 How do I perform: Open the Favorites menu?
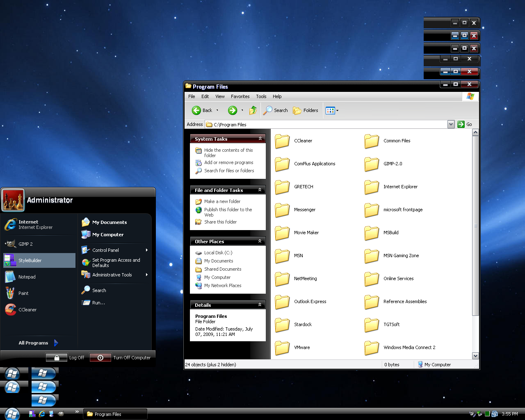(240, 96)
